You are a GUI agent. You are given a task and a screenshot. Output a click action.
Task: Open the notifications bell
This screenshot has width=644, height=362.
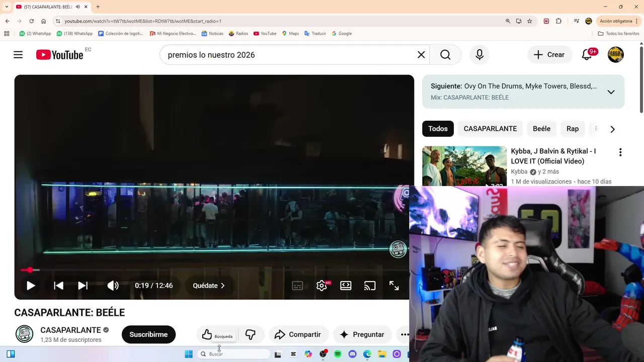[x=587, y=55]
